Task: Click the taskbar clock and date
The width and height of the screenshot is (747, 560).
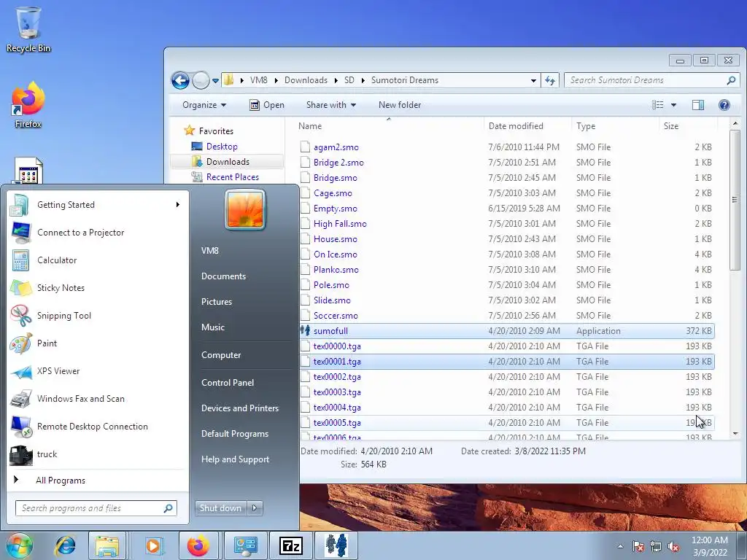Action: (709, 546)
